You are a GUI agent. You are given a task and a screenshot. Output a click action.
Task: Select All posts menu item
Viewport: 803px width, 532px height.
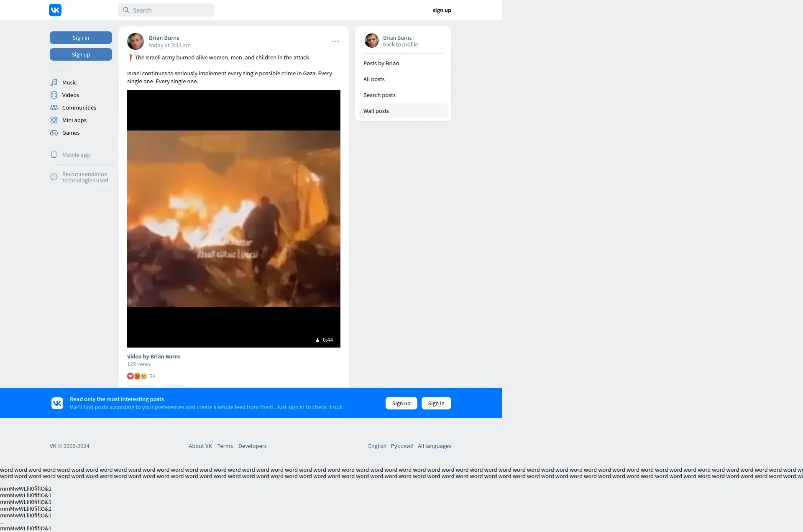(374, 79)
